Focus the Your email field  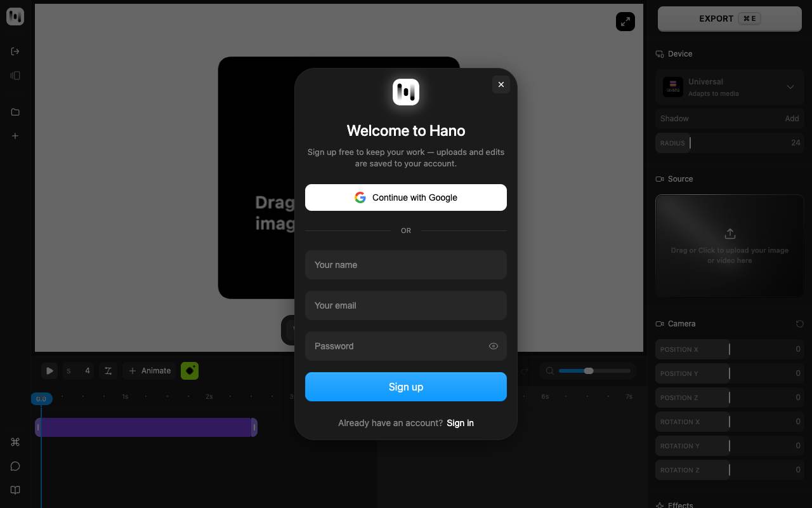(406, 305)
